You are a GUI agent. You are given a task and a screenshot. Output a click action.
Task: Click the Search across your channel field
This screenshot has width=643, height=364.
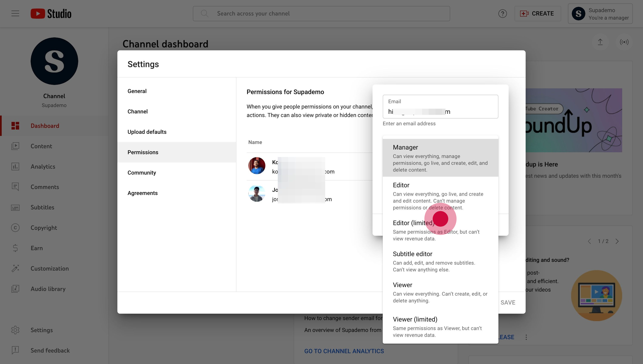pyautogui.click(x=321, y=14)
